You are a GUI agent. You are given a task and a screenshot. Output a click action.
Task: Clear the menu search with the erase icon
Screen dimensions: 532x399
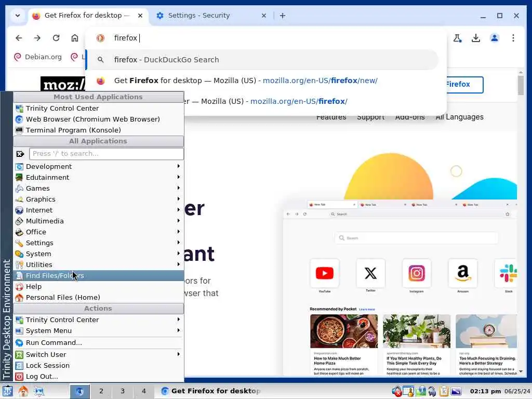click(x=20, y=154)
